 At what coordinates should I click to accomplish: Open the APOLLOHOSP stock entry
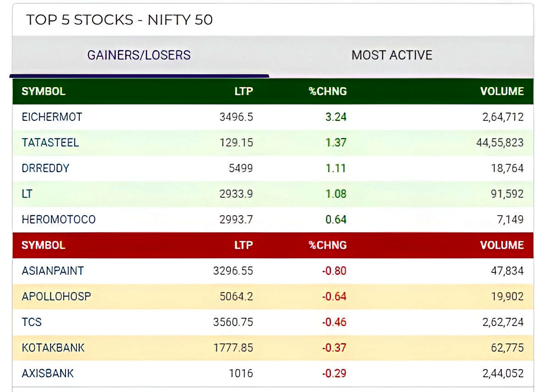(56, 296)
